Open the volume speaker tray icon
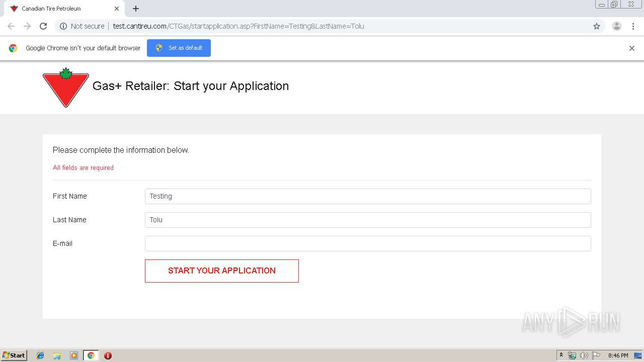Screen dimensions: 644x362 pyautogui.click(x=584, y=355)
